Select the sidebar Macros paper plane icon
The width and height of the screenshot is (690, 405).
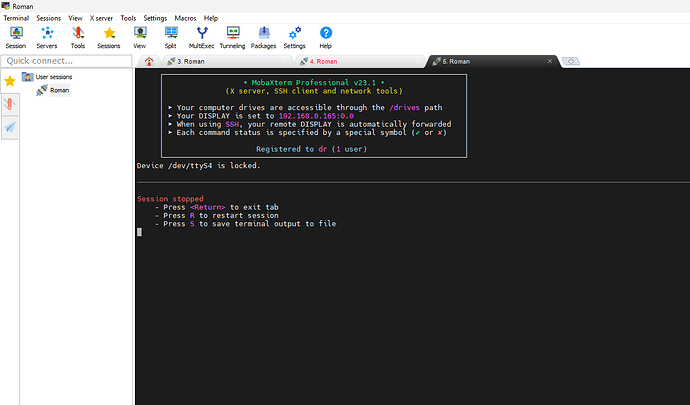tap(10, 128)
